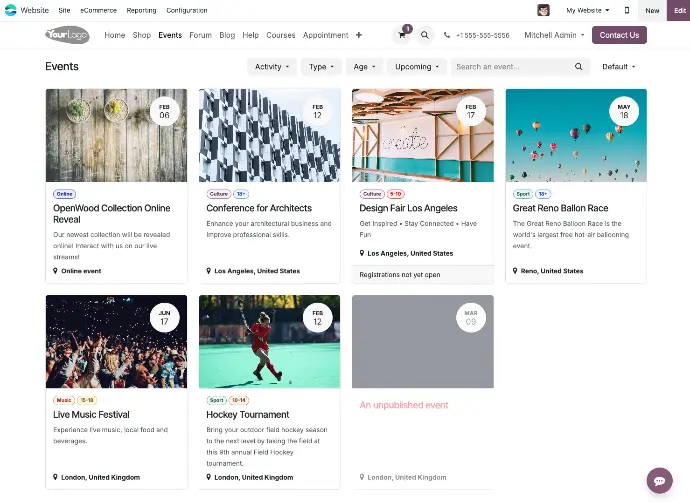Open the Mitchell Admin user dropdown
Screen dimensions: 690x502
[554, 35]
